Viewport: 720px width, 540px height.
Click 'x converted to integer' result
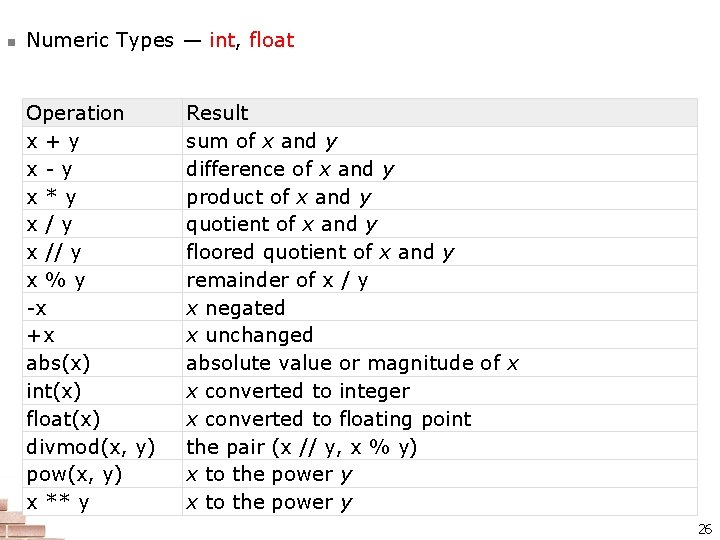(298, 391)
